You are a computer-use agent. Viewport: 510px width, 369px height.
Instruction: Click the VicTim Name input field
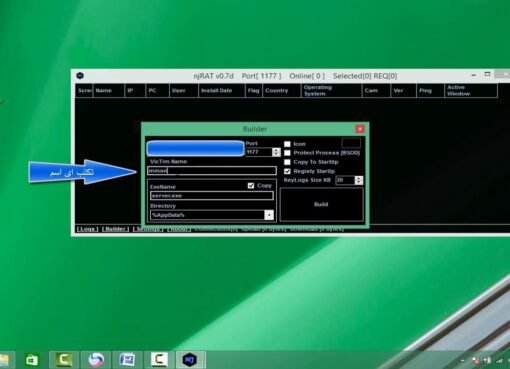click(x=212, y=171)
